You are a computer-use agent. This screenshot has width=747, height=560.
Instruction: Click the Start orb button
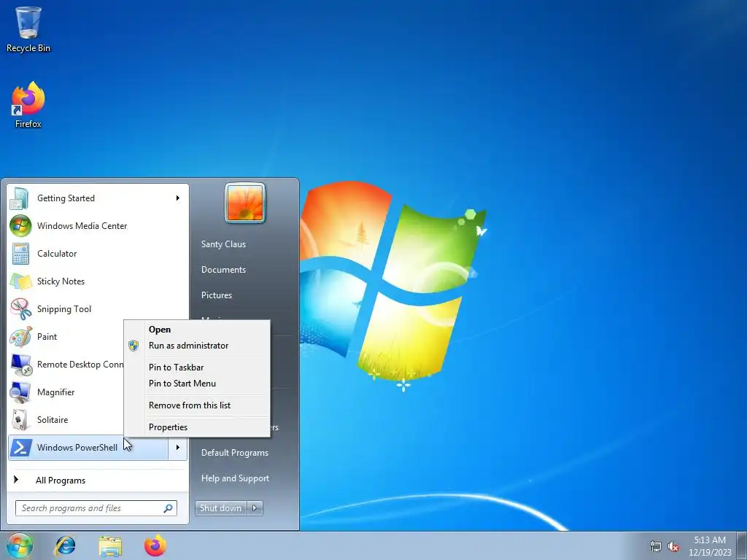click(x=20, y=545)
